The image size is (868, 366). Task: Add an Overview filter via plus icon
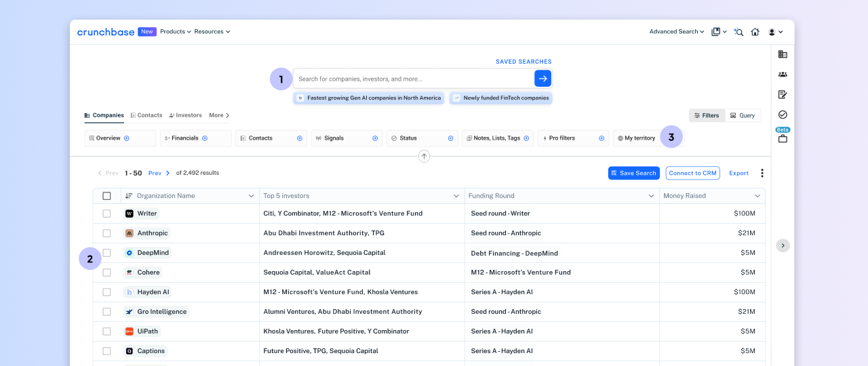point(127,138)
